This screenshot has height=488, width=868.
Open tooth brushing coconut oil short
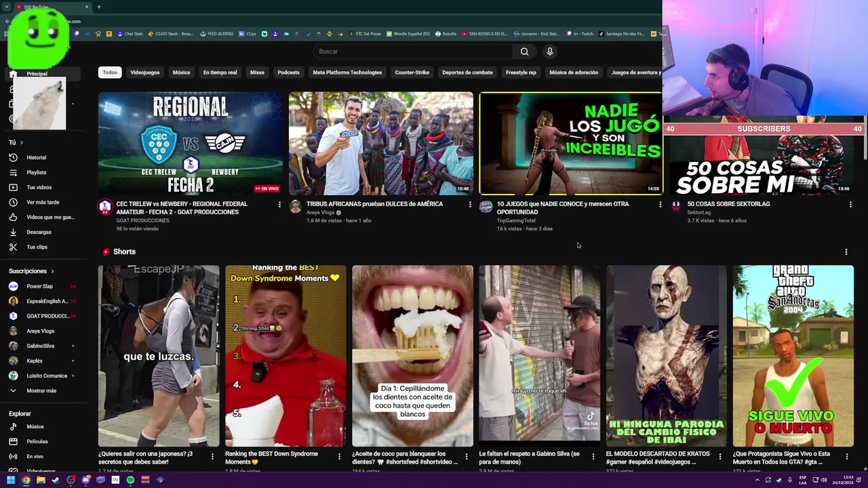(412, 356)
